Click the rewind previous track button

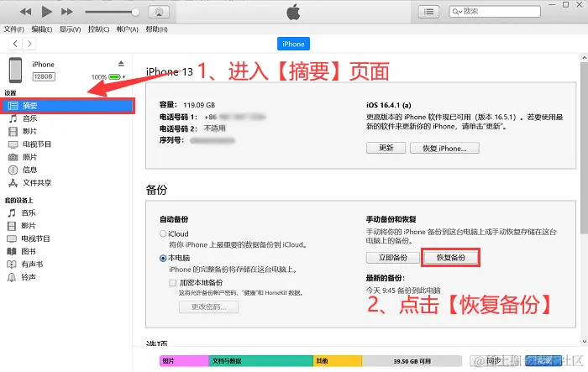[25, 12]
